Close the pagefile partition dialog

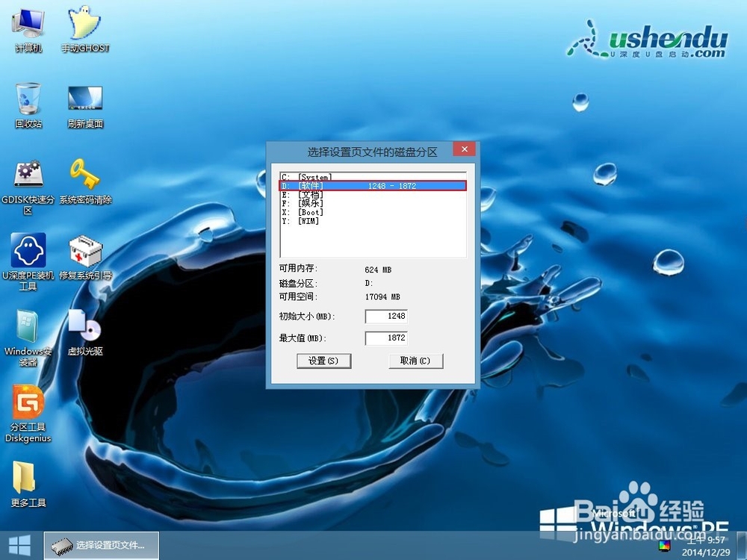click(464, 149)
